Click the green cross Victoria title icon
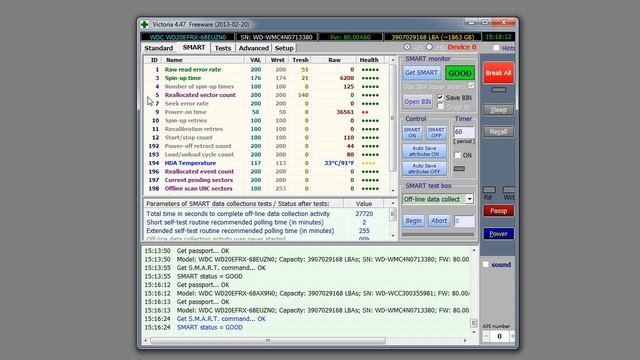The width and height of the screenshot is (640, 360). [144, 24]
